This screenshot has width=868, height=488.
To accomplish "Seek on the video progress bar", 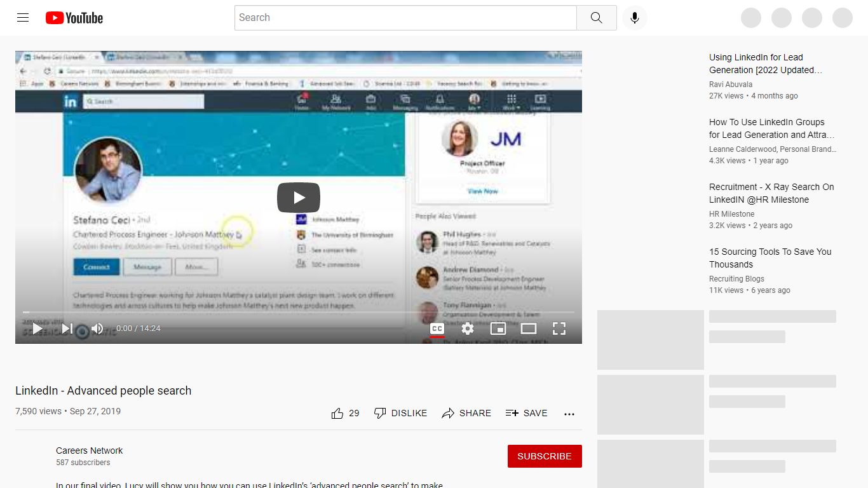I will 299,312.
